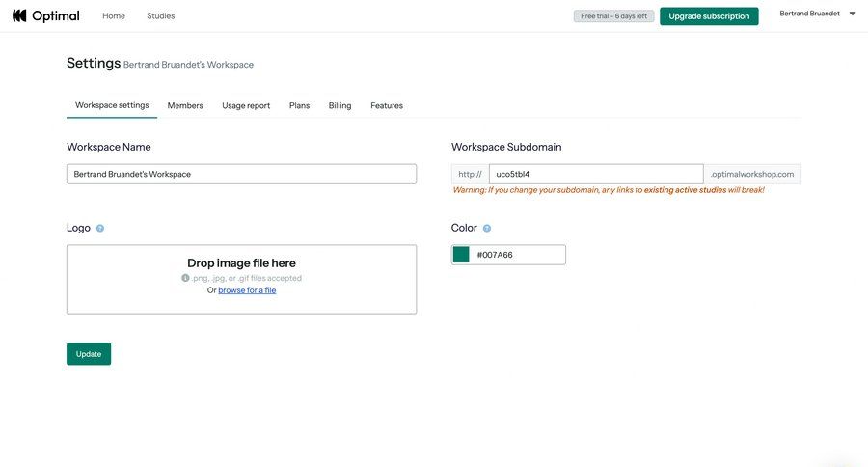Click the help icon beside Logo

click(100, 229)
